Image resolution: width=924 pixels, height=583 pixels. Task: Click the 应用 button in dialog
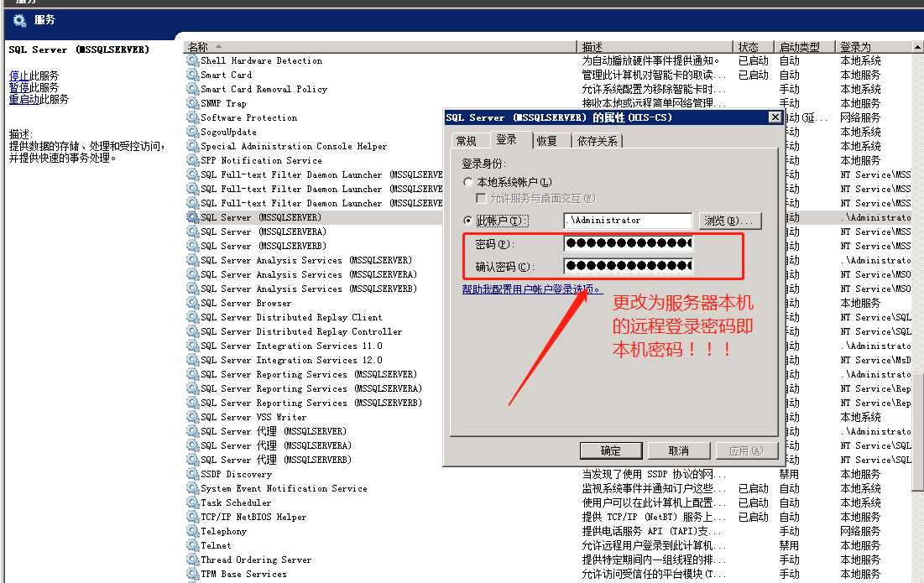pos(747,450)
